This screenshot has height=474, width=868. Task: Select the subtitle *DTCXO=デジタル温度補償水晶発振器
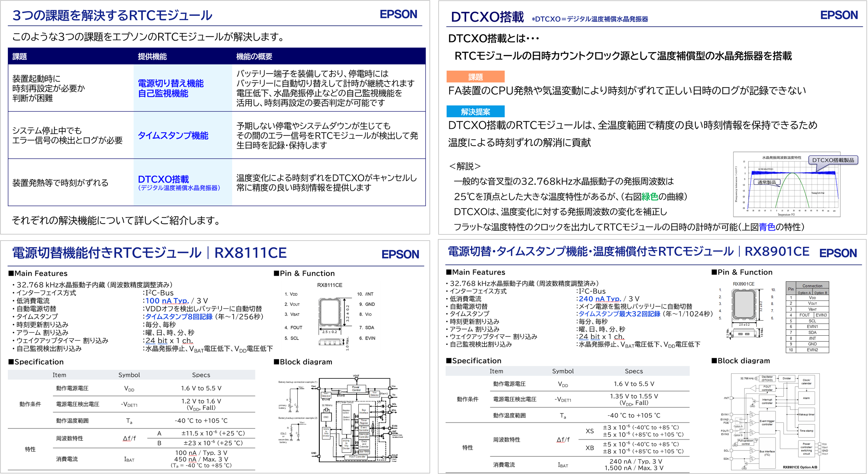(590, 19)
